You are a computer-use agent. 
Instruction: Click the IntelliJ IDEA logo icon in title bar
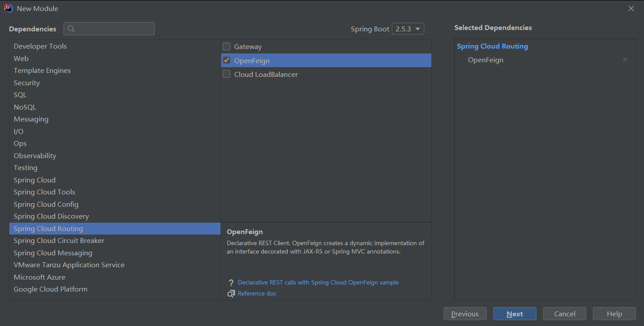tap(8, 8)
